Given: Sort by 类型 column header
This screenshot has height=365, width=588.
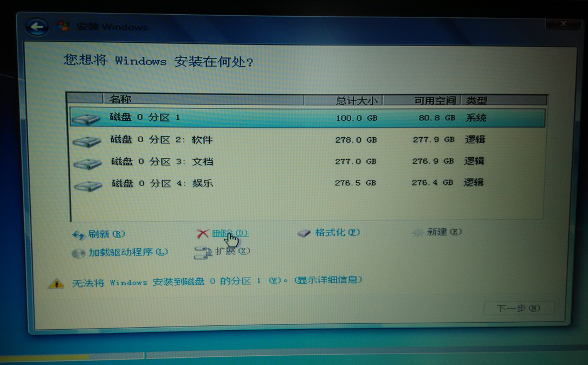Looking at the screenshot, I should [x=503, y=100].
